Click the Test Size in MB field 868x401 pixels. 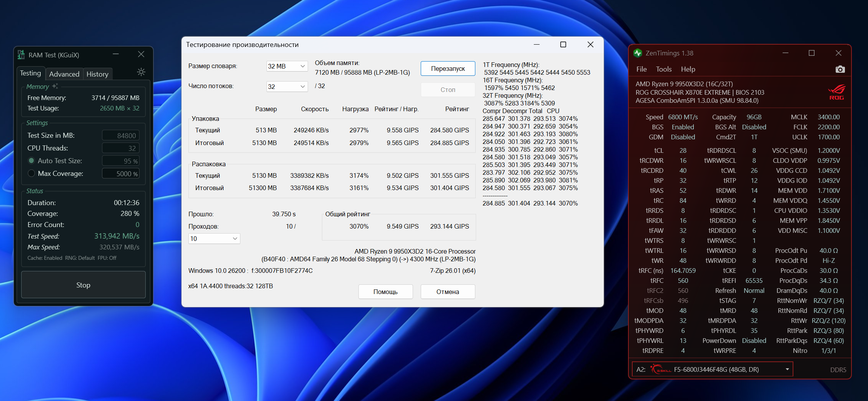120,135
